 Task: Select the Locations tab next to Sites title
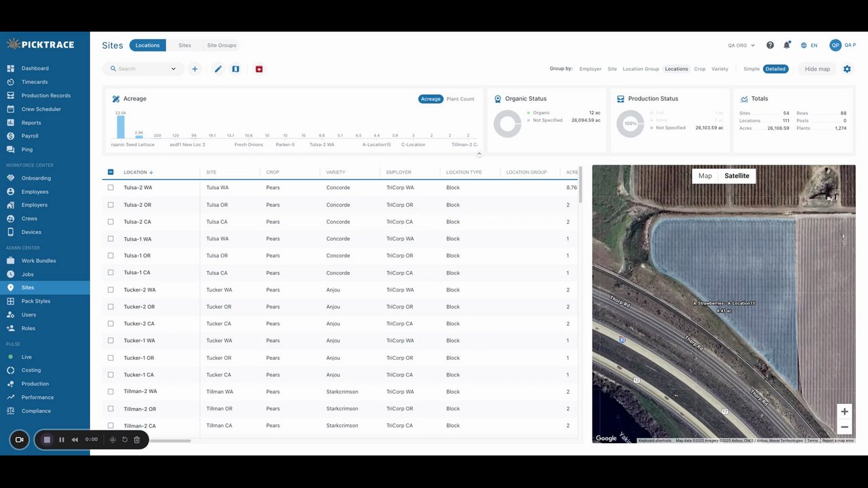point(148,45)
